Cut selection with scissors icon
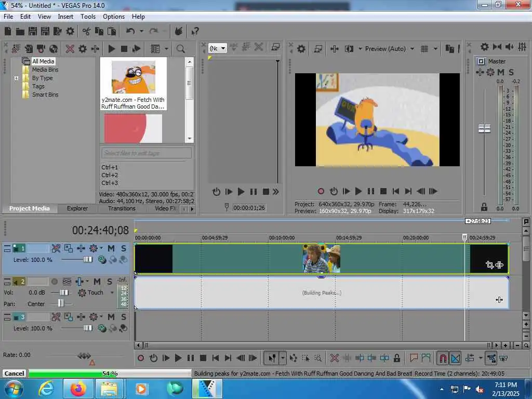This screenshot has width=532, height=399. (86, 32)
